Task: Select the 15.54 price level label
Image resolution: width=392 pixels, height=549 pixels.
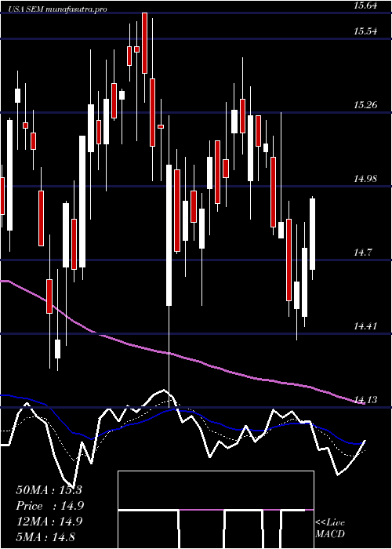Action: (365, 31)
